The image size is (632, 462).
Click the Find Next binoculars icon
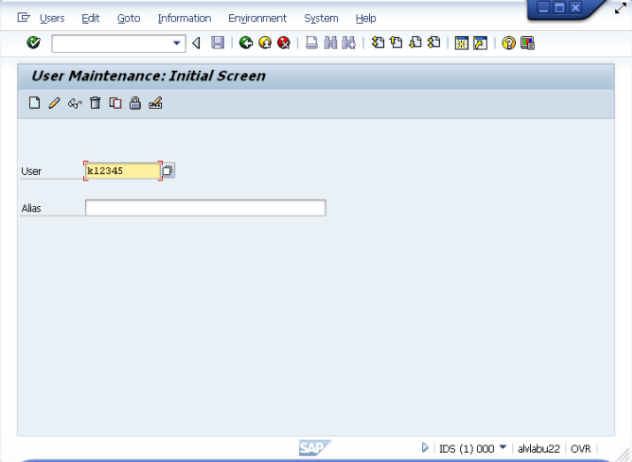[x=349, y=43]
